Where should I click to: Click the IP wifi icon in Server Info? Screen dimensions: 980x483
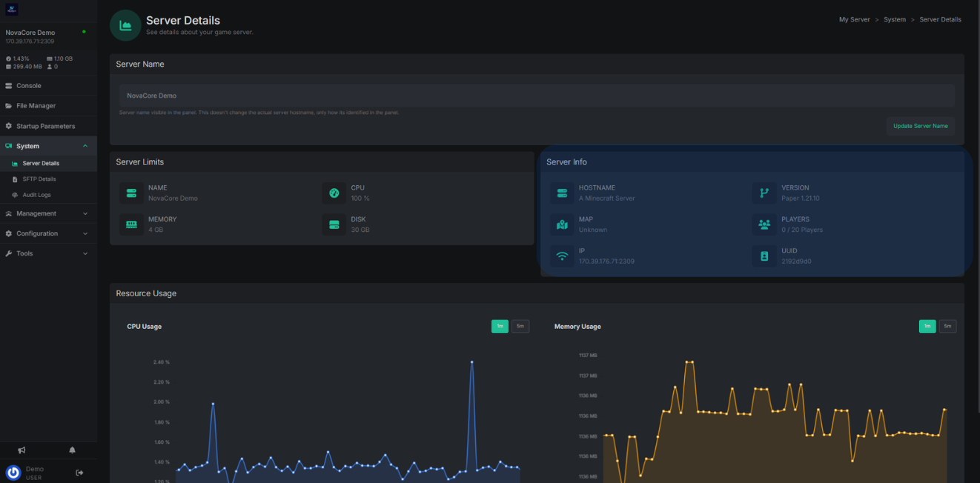562,256
